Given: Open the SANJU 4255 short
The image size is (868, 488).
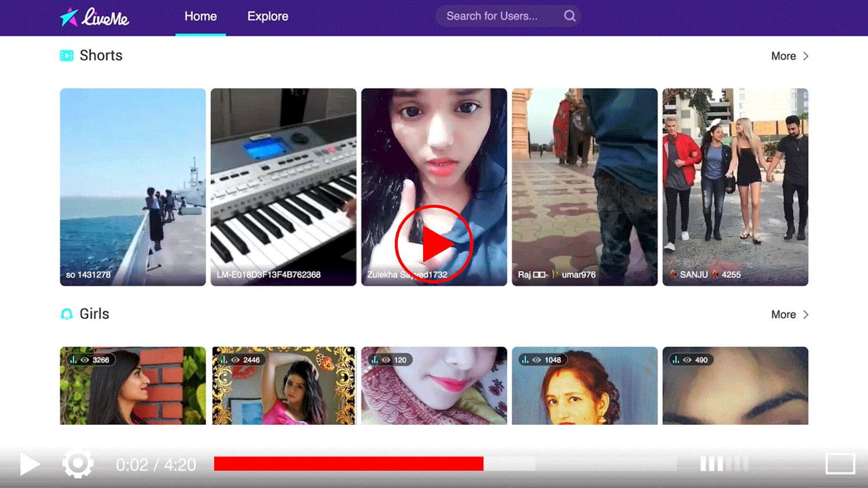Looking at the screenshot, I should click(x=735, y=187).
